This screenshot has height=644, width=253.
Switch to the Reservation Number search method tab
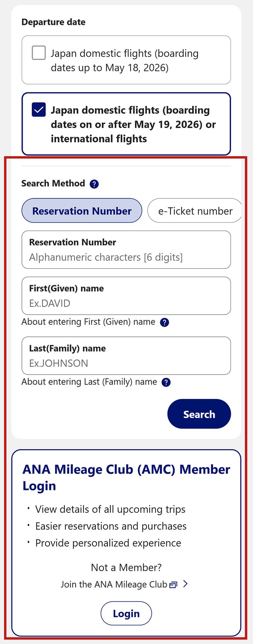click(x=82, y=211)
